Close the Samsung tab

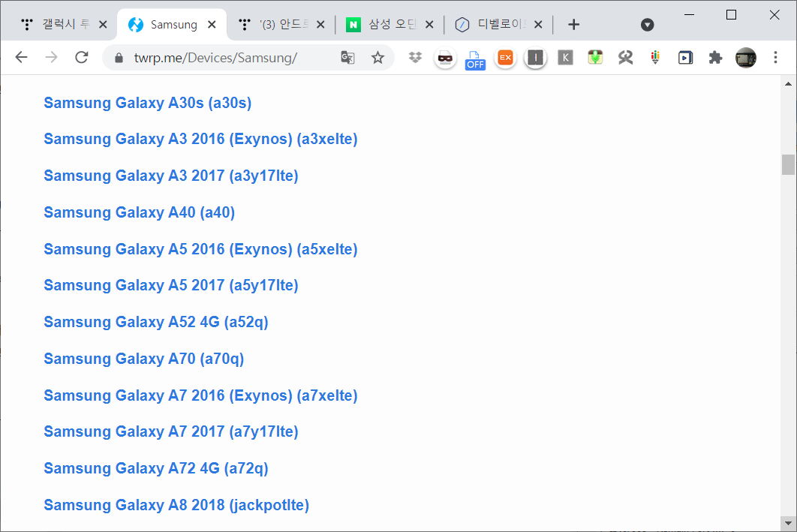coord(212,25)
